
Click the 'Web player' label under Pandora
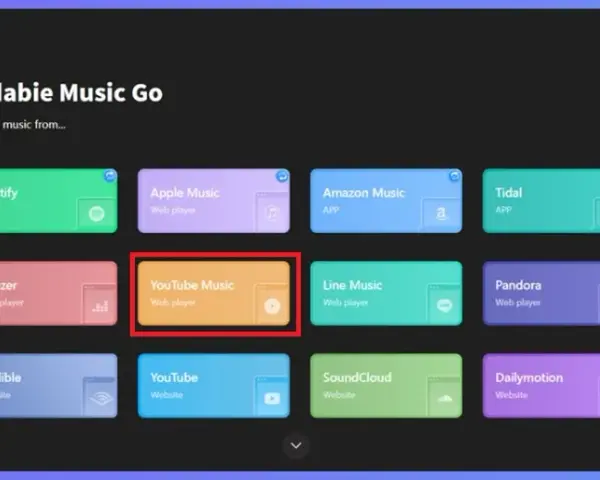[518, 302]
